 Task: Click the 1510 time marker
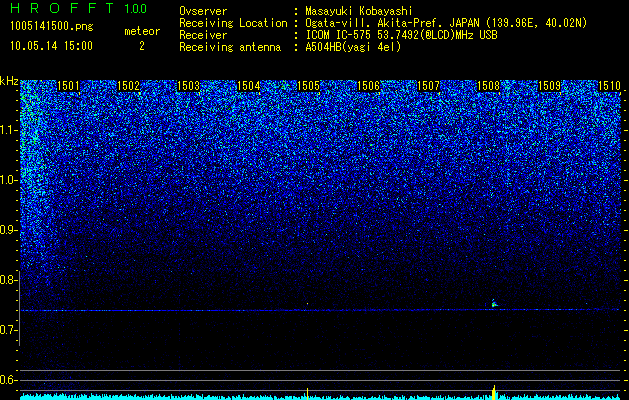click(x=609, y=86)
